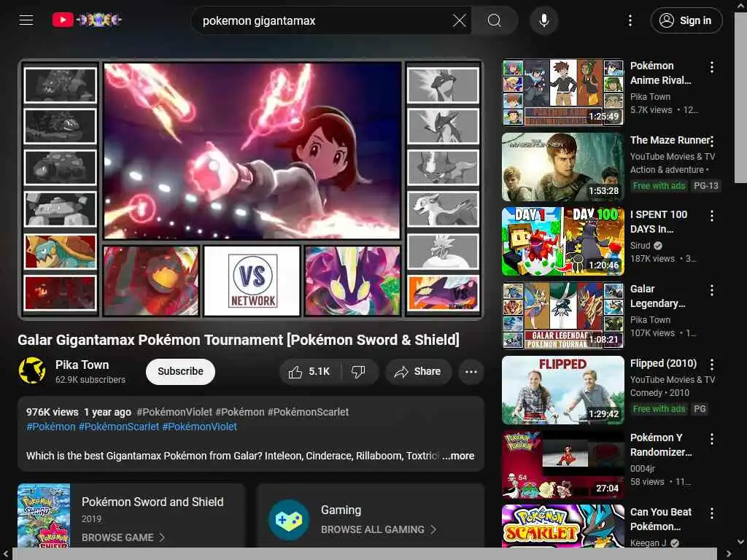This screenshot has height=560, width=747.
Task: Click the Sign in button
Action: click(686, 20)
